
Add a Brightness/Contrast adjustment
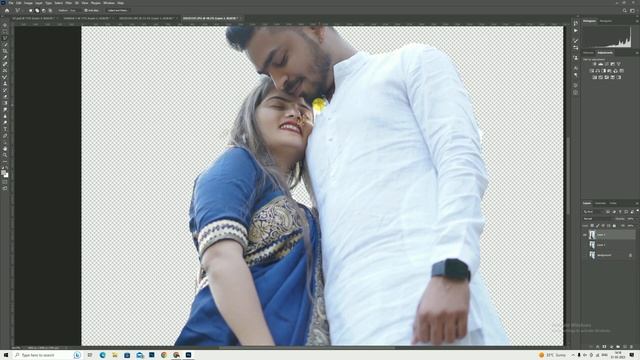click(595, 64)
